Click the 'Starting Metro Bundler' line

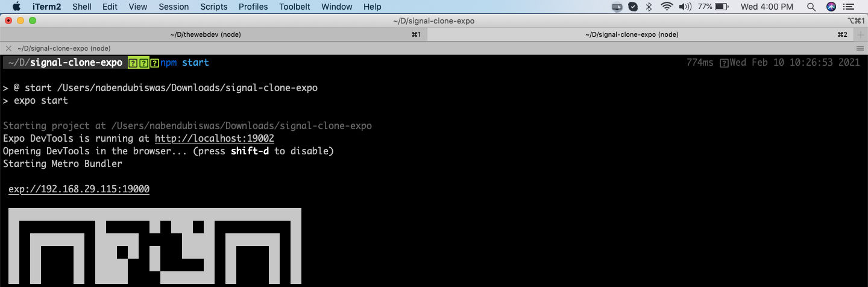[63, 163]
